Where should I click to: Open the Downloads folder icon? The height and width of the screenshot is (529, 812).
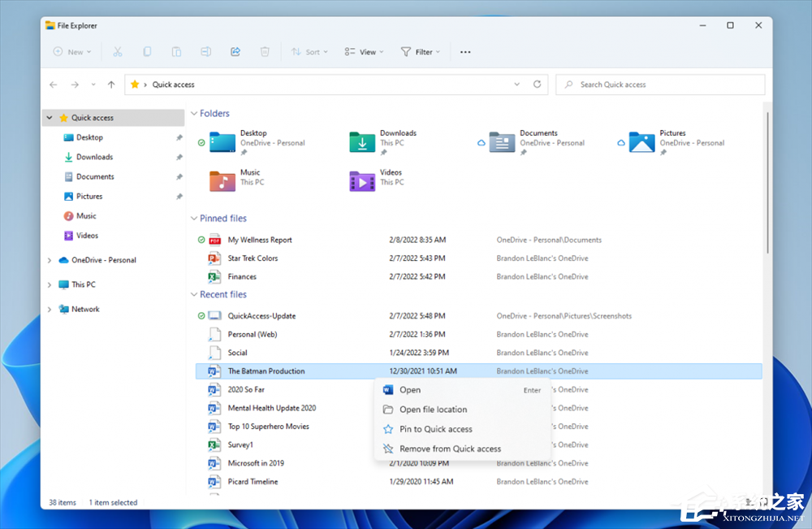[362, 142]
